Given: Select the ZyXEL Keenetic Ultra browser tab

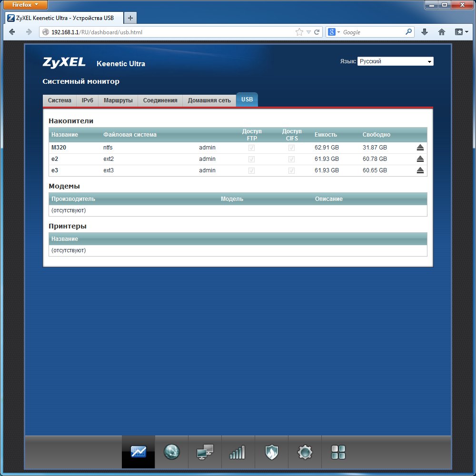Looking at the screenshot, I should [x=64, y=18].
